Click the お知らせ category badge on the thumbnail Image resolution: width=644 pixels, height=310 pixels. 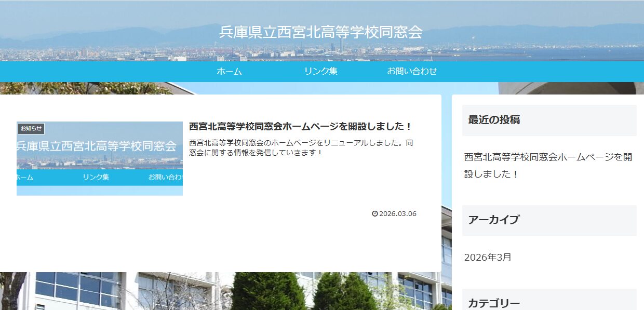31,129
